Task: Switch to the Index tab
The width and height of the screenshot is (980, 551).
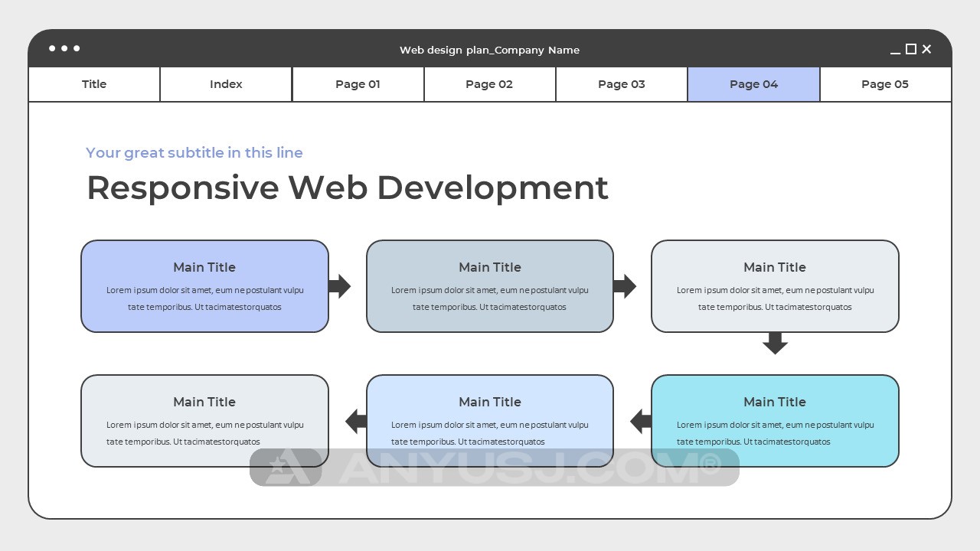Action: pos(226,84)
